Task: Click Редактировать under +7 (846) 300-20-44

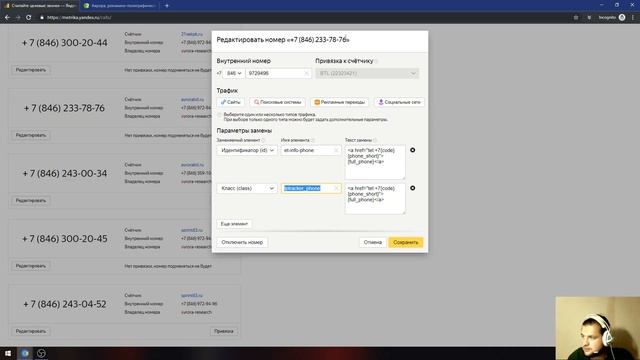Action: [x=31, y=70]
